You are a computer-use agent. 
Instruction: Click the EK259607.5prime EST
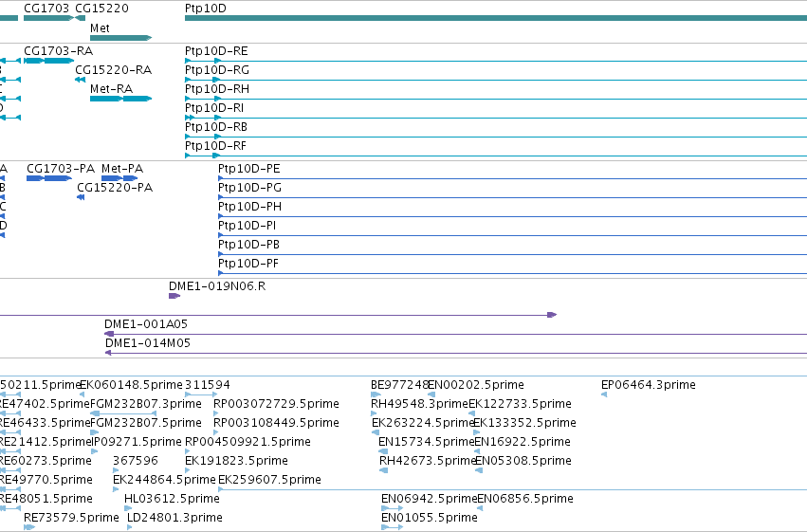click(269, 480)
